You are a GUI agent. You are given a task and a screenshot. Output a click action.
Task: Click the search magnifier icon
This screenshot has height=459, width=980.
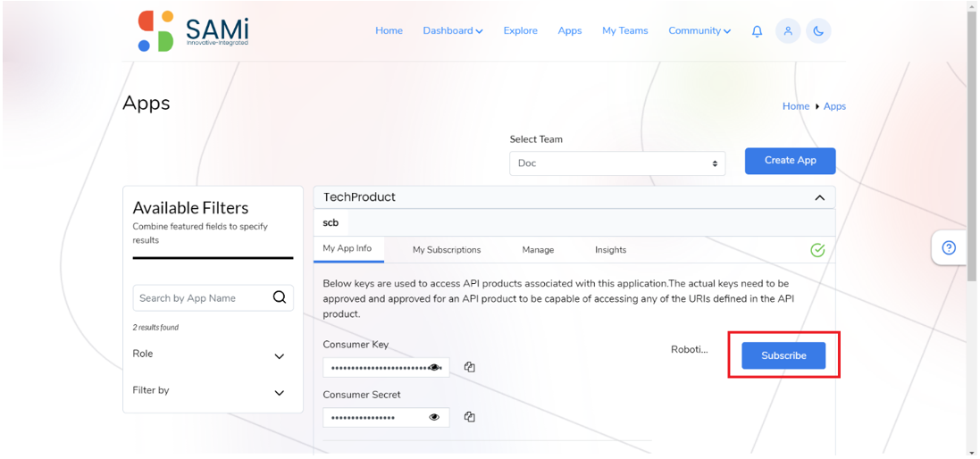[280, 297]
